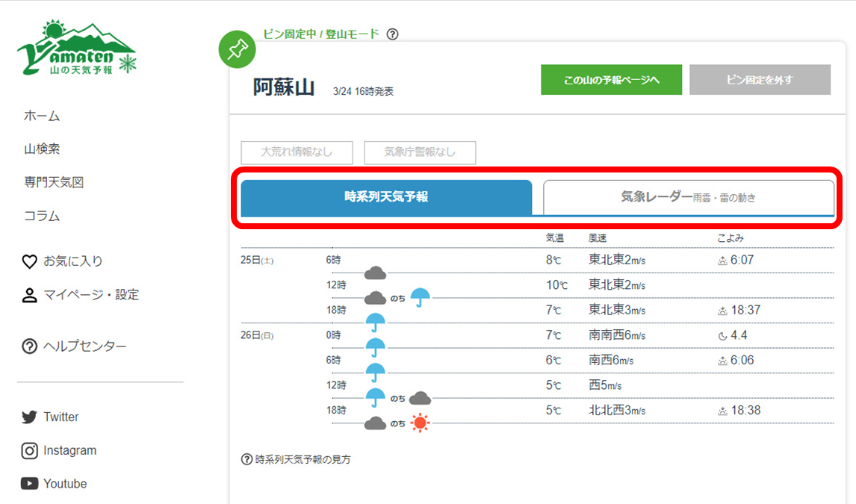This screenshot has width=856, height=504.
Task: Click the 大荒れ情報なし button
Action: [297, 152]
